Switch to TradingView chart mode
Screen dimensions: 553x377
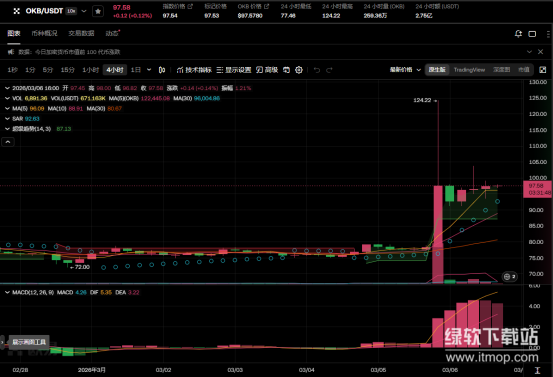(469, 70)
